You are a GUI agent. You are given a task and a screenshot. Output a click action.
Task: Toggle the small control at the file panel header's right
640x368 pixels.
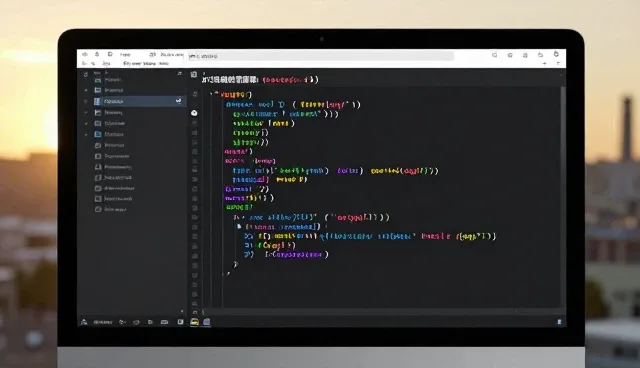pyautogui.click(x=179, y=73)
